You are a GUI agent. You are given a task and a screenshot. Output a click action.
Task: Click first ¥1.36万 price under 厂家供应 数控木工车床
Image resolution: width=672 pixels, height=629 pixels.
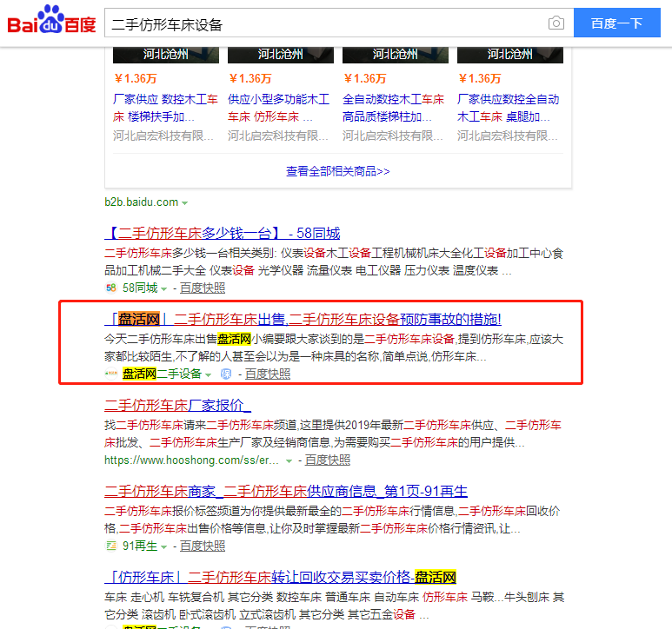coord(135,79)
